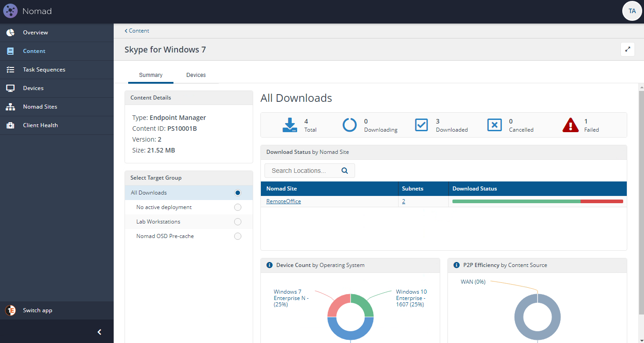Viewport: 644px width, 343px height.
Task: Collapse the sidebar with the left chevron
Action: (x=100, y=332)
